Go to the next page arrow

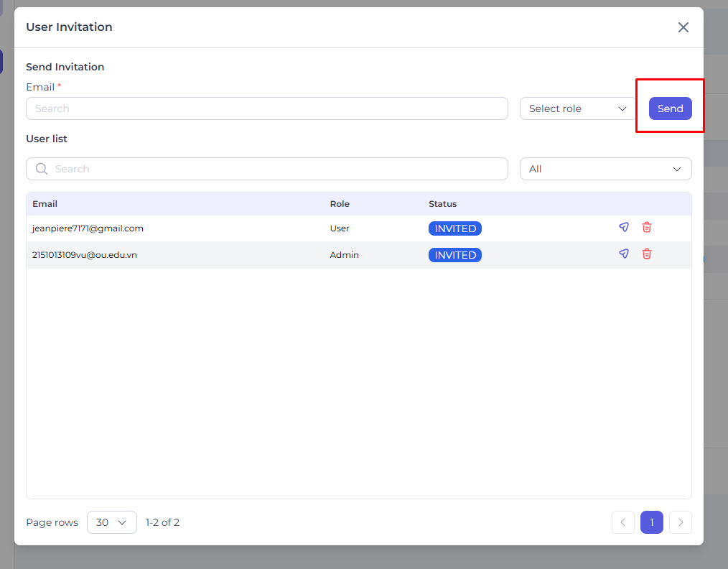click(681, 522)
